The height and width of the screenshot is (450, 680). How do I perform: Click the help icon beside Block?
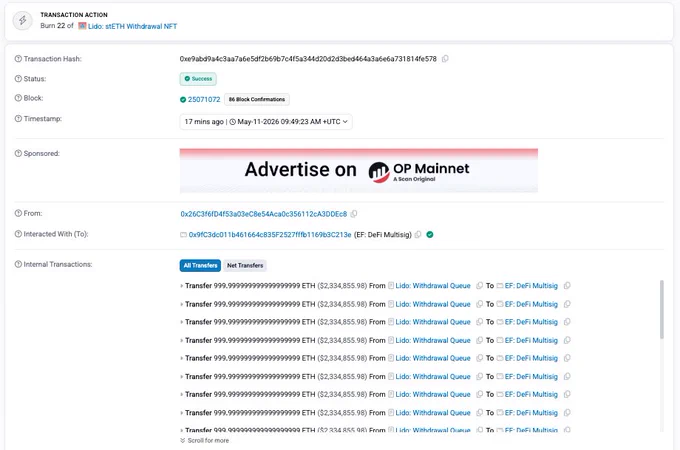[x=18, y=98]
